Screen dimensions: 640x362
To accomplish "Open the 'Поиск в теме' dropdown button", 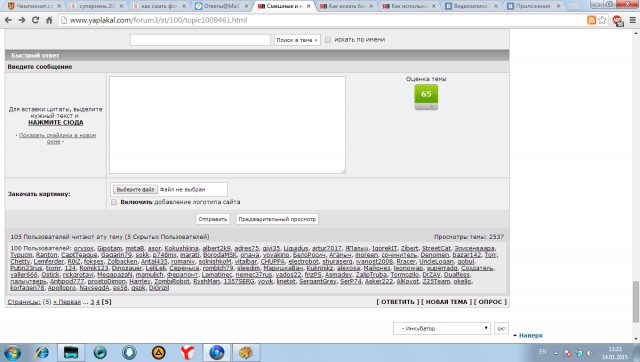I will [297, 40].
